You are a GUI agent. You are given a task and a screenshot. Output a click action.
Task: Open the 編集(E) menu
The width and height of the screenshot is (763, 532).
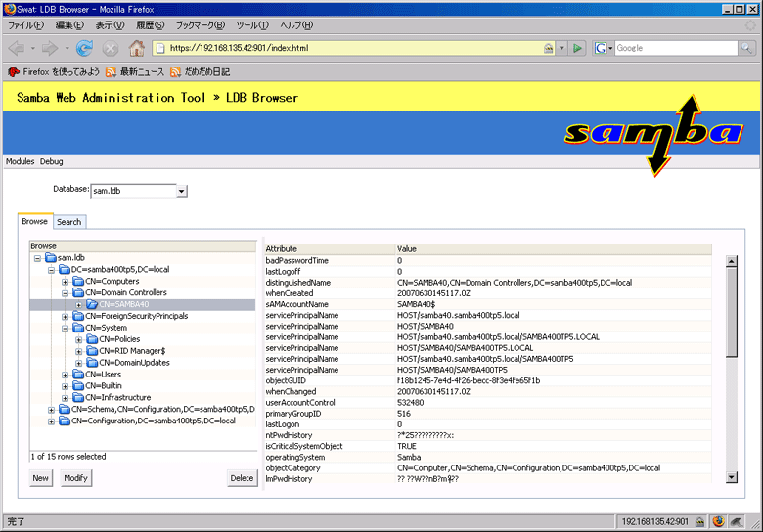coord(69,25)
